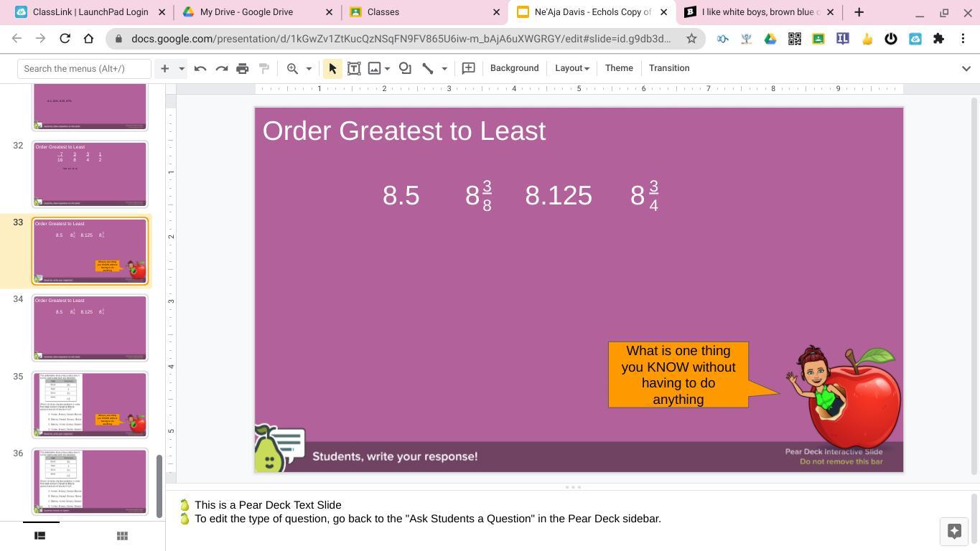
Task: Bookmark this page with star icon
Action: pos(691,39)
